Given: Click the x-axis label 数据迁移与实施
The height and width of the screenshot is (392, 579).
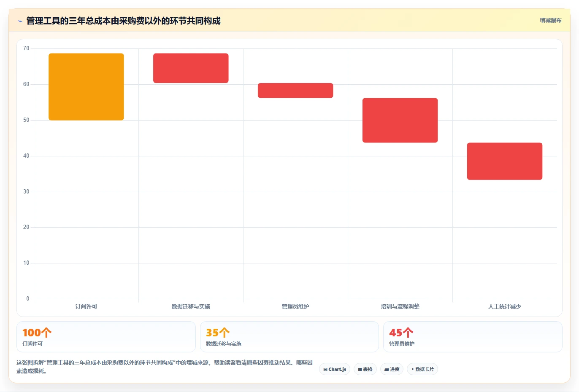Looking at the screenshot, I should pyautogui.click(x=191, y=306).
